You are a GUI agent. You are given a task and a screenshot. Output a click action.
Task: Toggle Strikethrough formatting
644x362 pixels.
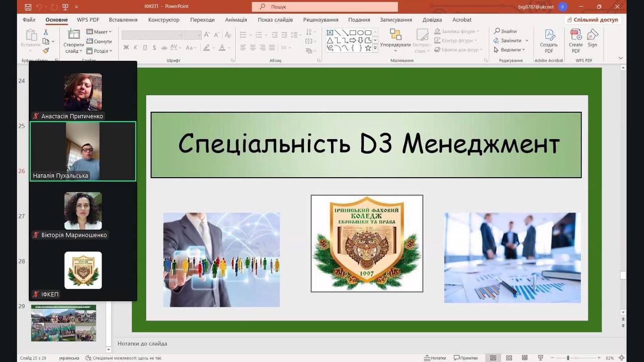[164, 48]
